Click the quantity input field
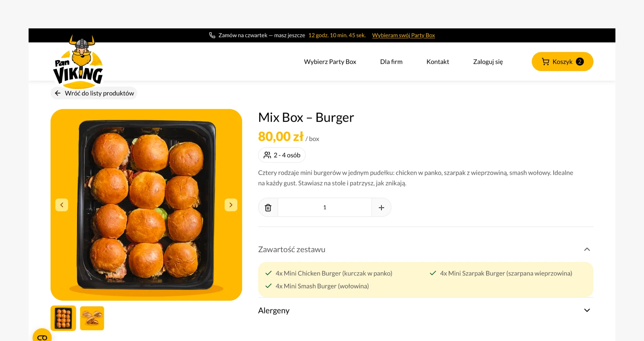 point(325,207)
